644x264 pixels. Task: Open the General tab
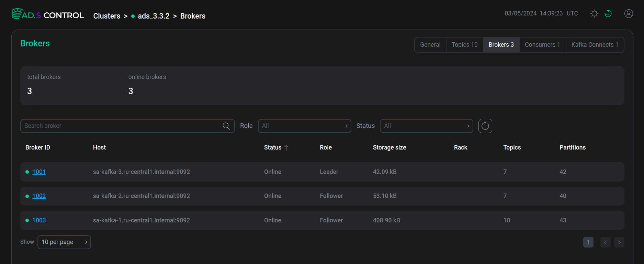pos(430,45)
